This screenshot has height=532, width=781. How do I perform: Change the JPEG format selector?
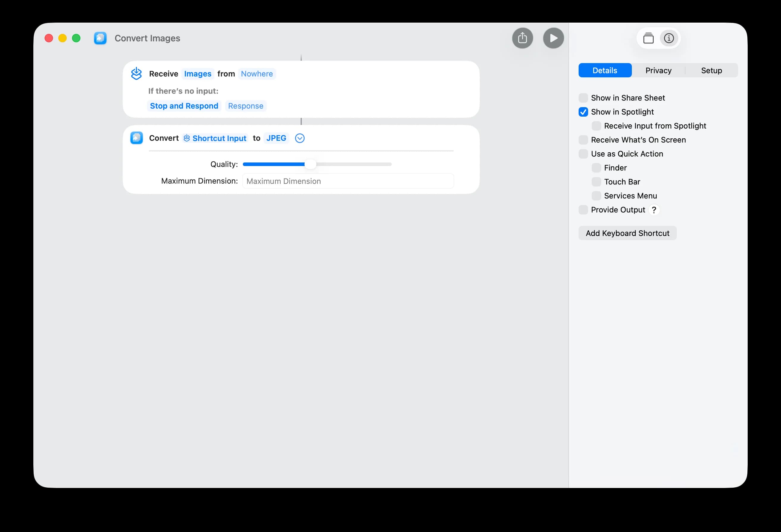click(276, 138)
